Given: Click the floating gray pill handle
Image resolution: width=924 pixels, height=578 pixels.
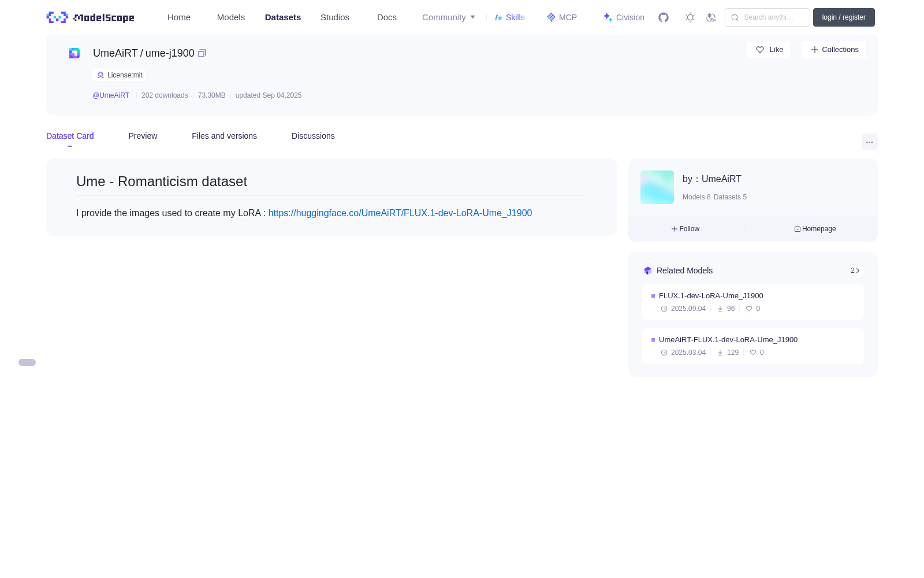Looking at the screenshot, I should (x=27, y=362).
